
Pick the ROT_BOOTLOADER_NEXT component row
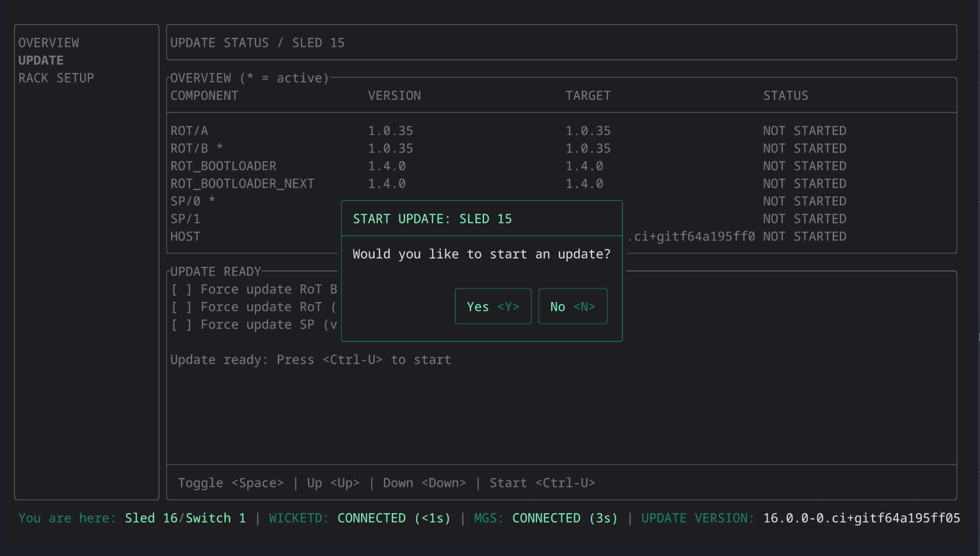(x=561, y=184)
